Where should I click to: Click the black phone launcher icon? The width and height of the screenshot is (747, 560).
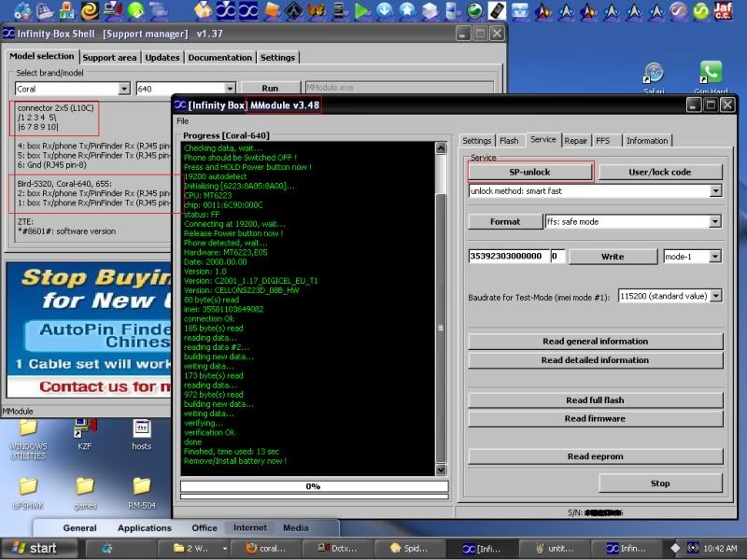[x=497, y=11]
